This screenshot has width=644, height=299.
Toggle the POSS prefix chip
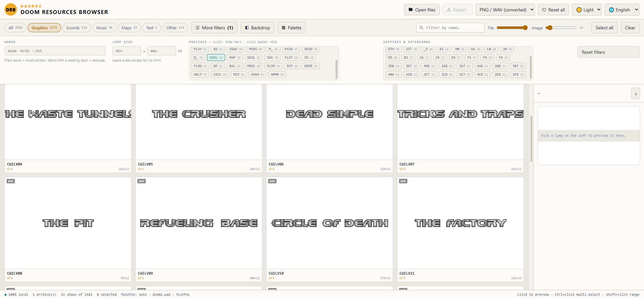tap(255, 49)
